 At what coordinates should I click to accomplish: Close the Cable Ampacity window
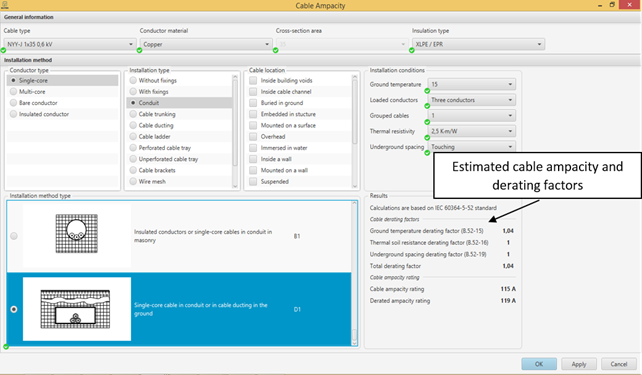click(630, 5)
